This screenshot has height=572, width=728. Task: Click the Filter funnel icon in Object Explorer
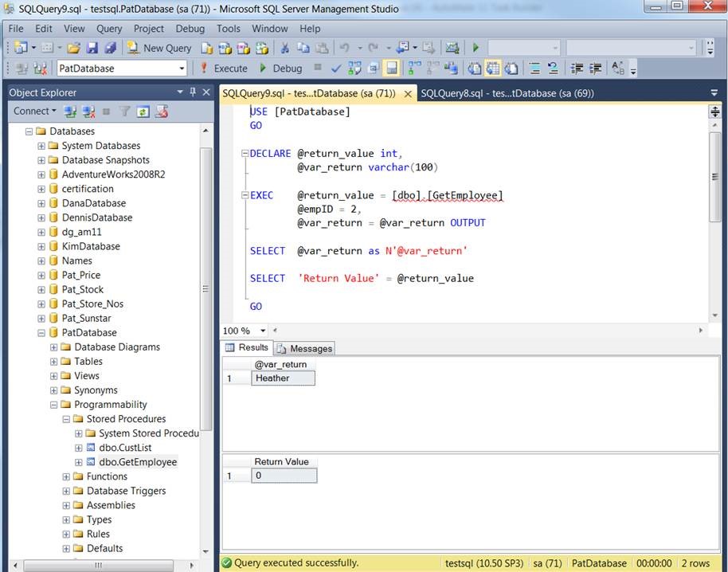(124, 112)
